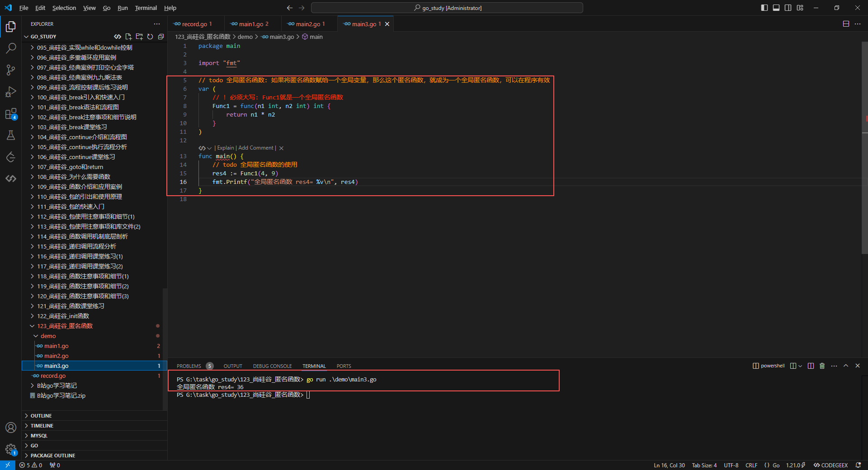Toggle the primary side bar
Viewport: 868px width, 470px height.
click(764, 8)
